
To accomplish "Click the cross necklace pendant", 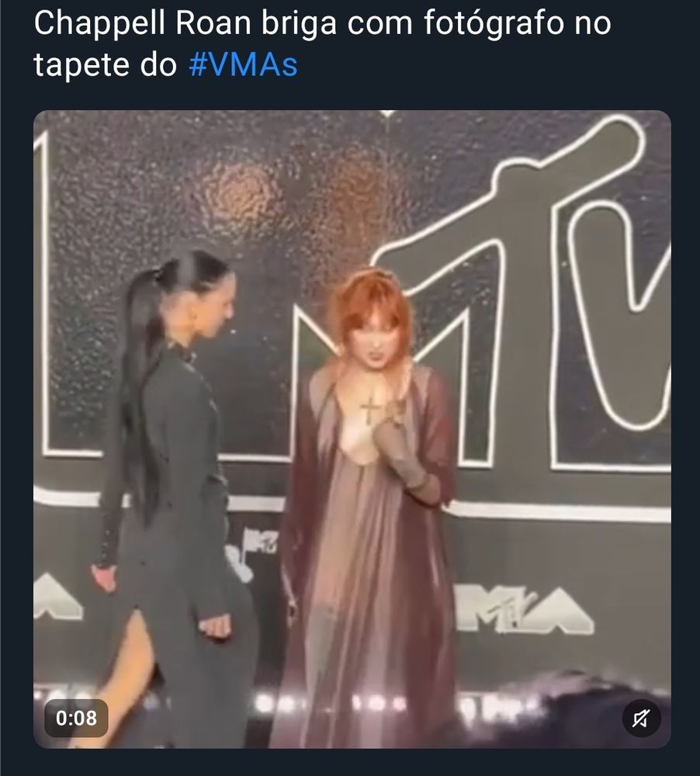I will pyautogui.click(x=371, y=409).
